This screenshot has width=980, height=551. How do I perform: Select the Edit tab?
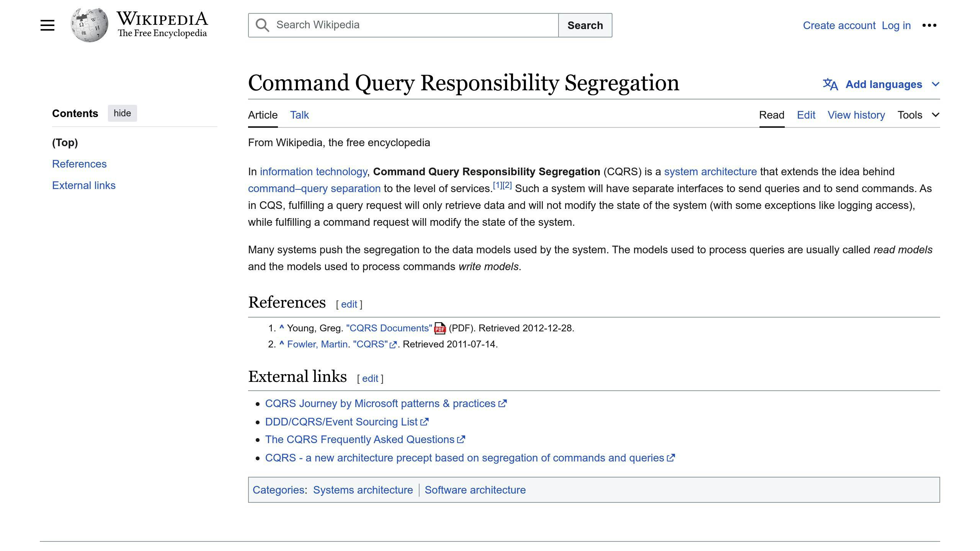point(806,115)
